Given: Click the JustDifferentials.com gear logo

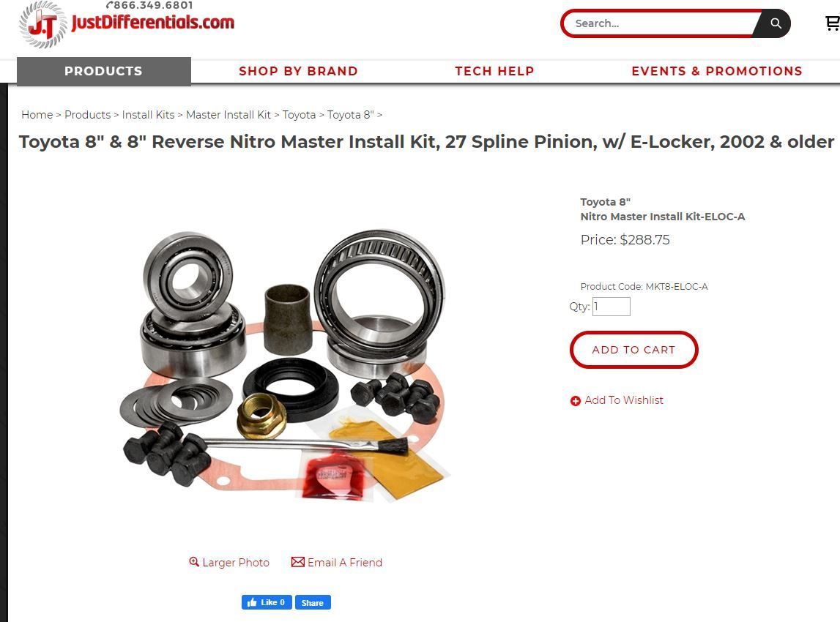Looking at the screenshot, I should pyautogui.click(x=42, y=25).
